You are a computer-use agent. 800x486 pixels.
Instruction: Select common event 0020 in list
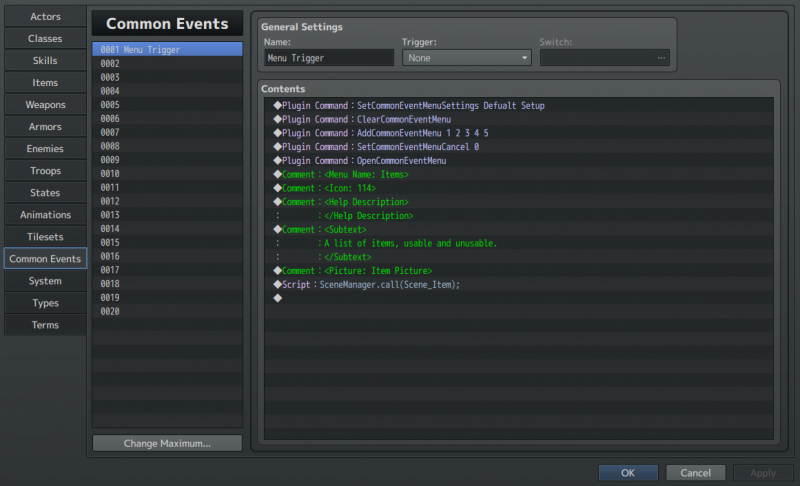pos(167,311)
